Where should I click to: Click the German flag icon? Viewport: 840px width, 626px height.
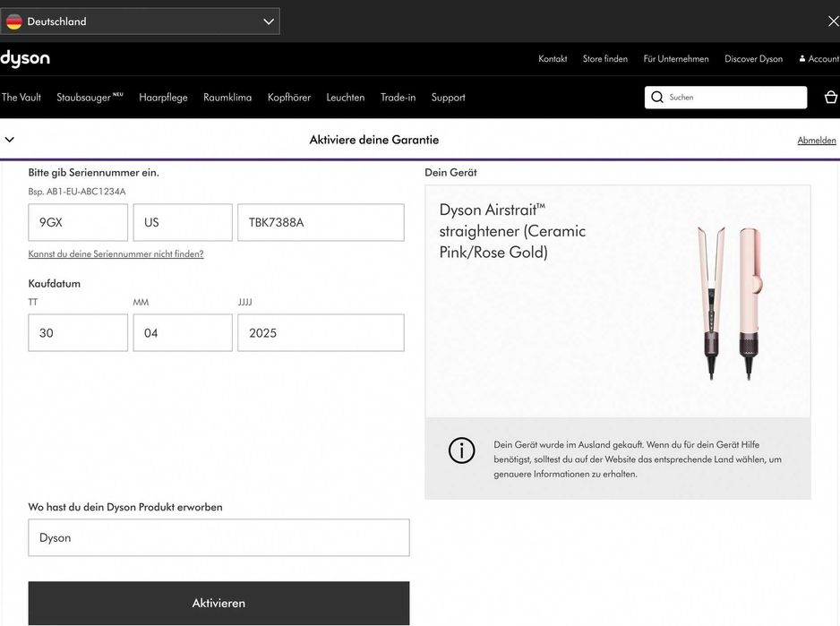14,21
